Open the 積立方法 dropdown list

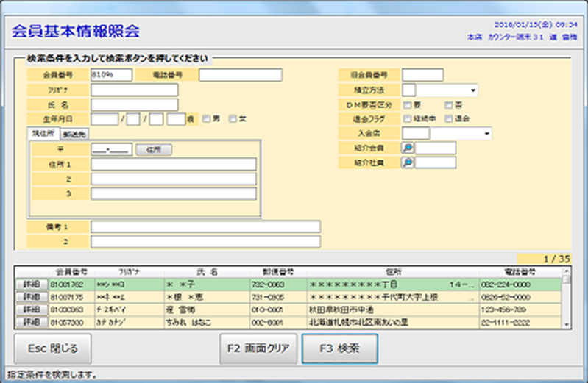(471, 90)
